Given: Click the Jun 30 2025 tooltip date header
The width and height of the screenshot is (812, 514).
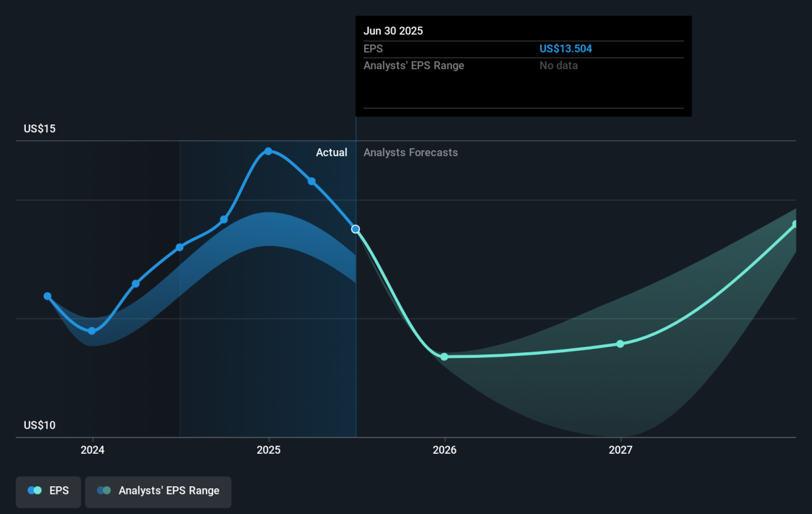Looking at the screenshot, I should (393, 31).
